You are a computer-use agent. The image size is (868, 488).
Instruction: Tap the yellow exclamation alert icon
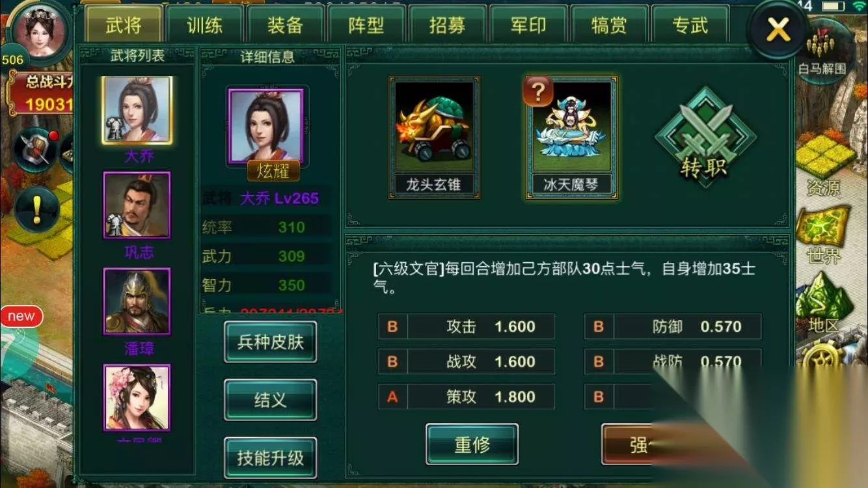pyautogui.click(x=37, y=210)
